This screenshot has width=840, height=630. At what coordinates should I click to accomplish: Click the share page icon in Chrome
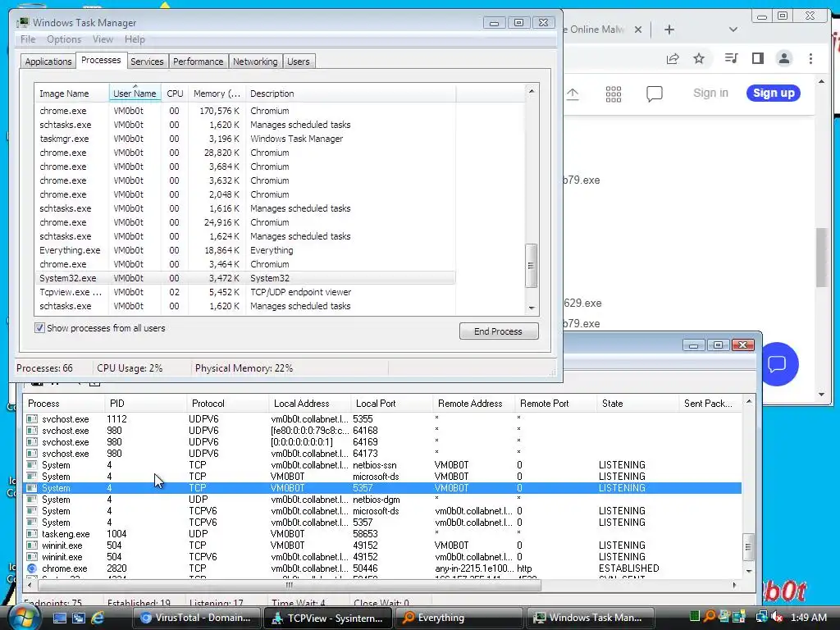pos(673,58)
